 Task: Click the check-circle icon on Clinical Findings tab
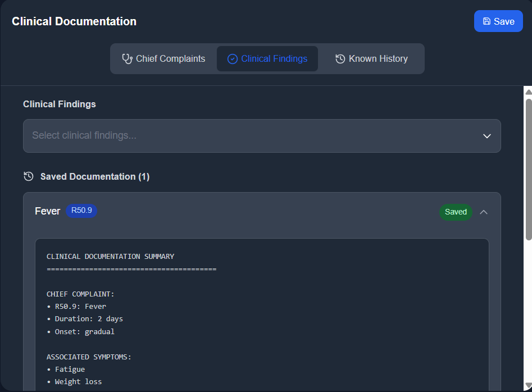[233, 59]
